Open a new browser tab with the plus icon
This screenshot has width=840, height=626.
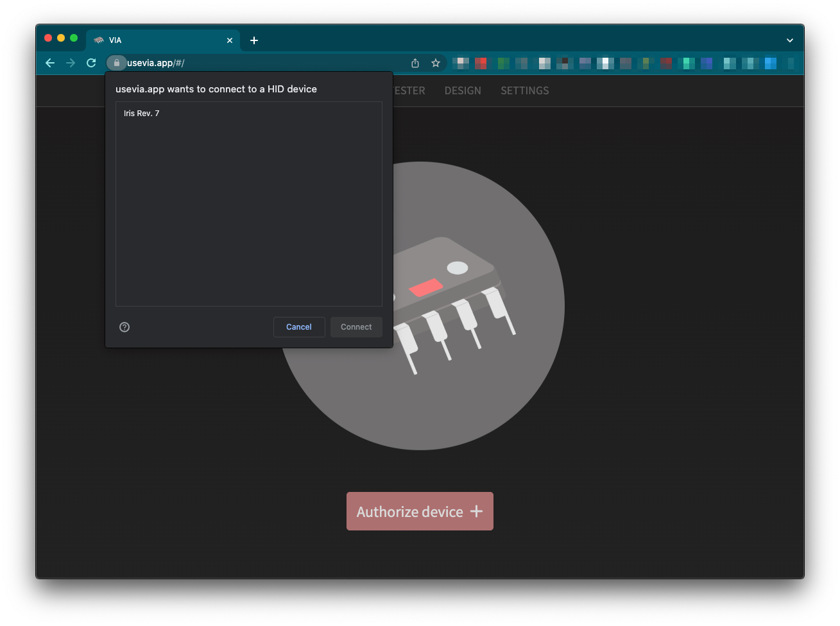[253, 40]
